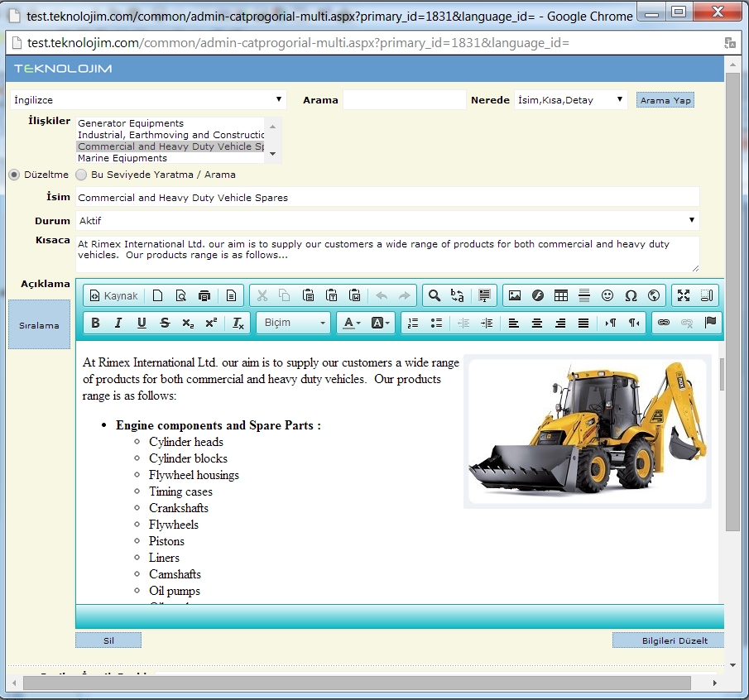The height and width of the screenshot is (700, 749).
Task: Click the Kaynak source button in the editor
Action: [113, 295]
